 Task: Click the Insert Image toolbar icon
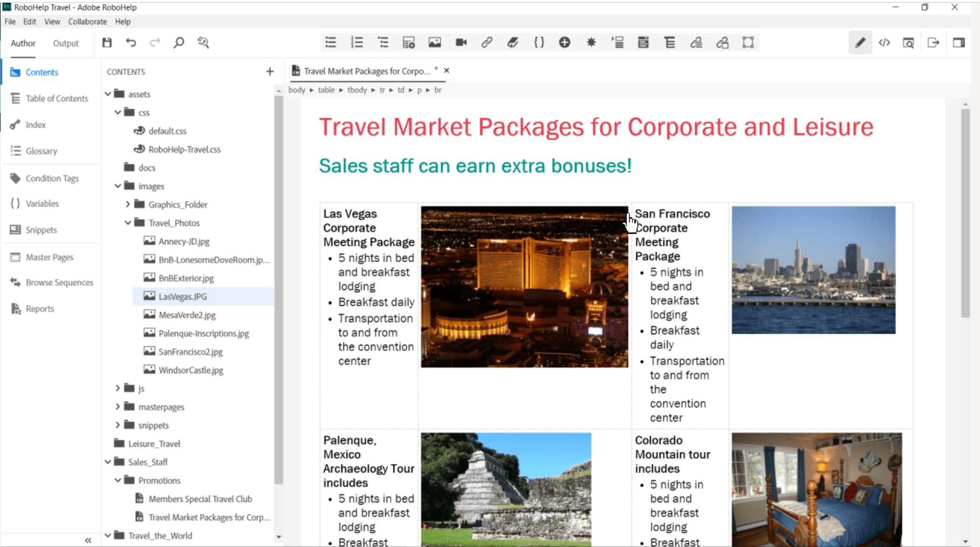[x=435, y=43]
